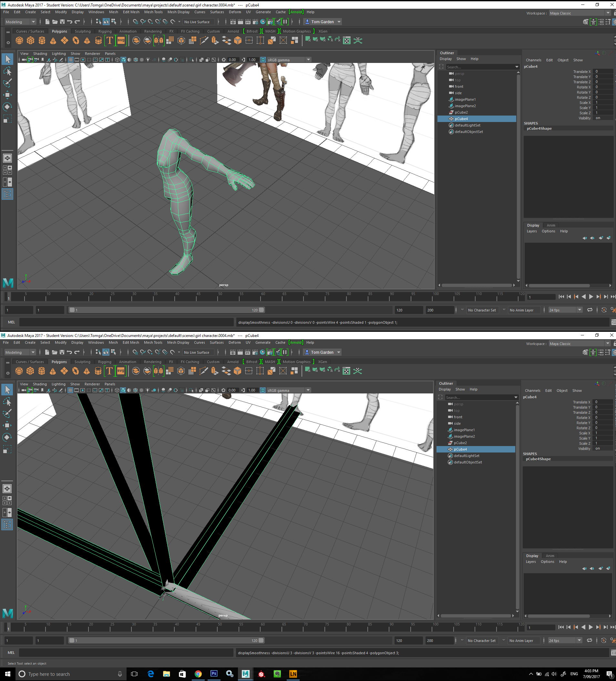Toggle Snap to Curves snapping mode

point(143,21)
